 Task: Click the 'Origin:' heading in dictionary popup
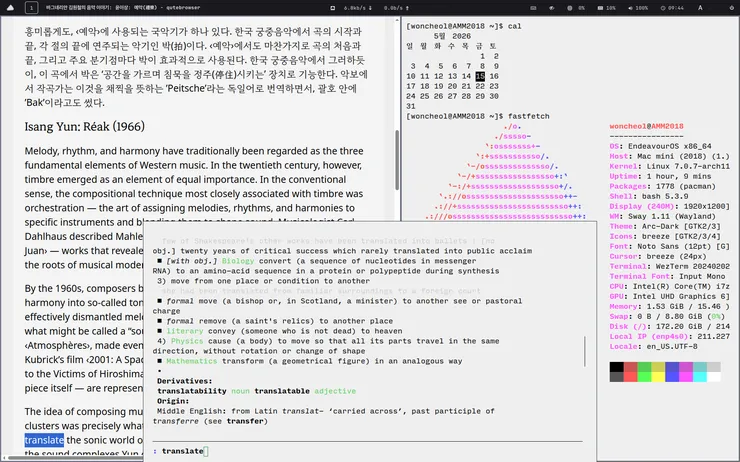pos(173,401)
